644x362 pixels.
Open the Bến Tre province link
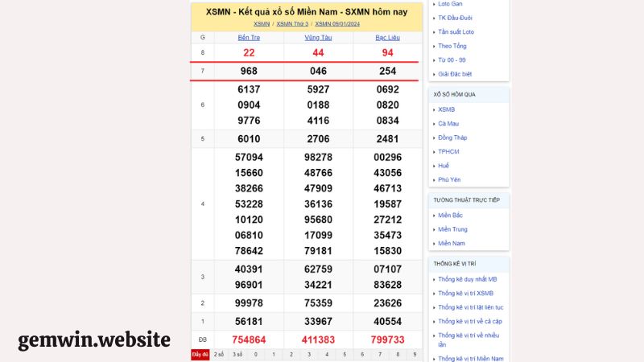click(249, 38)
